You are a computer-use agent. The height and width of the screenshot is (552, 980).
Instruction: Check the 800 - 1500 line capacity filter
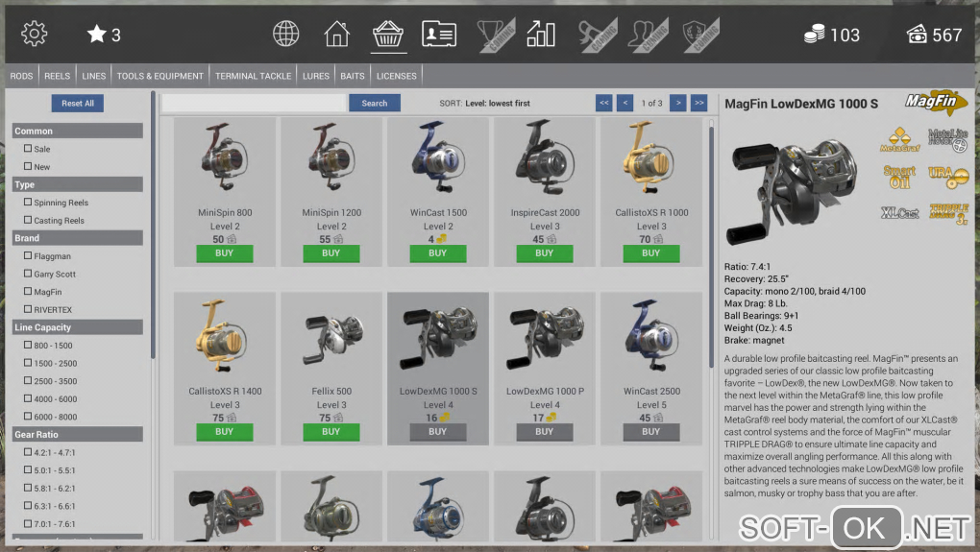(28, 345)
